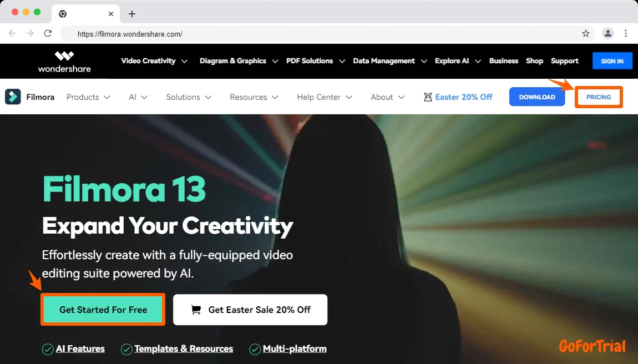Click the DOWNLOAD button
The height and width of the screenshot is (364, 638).
(537, 97)
